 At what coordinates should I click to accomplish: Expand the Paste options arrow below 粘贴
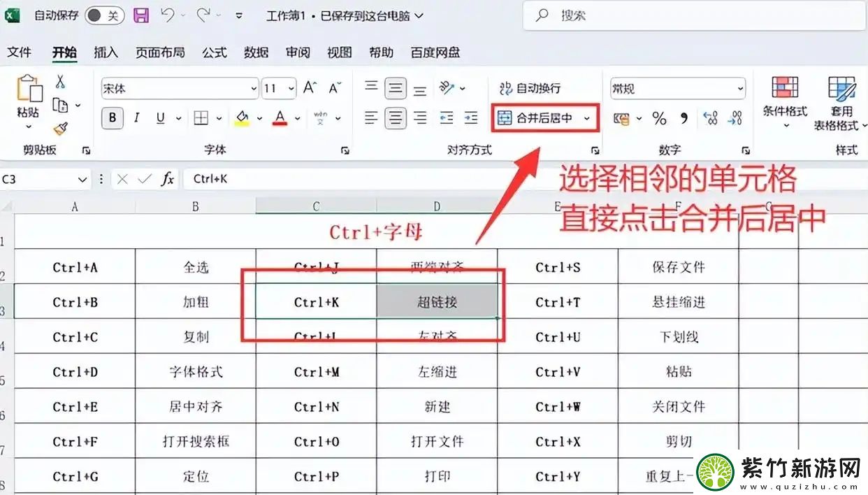(29, 127)
